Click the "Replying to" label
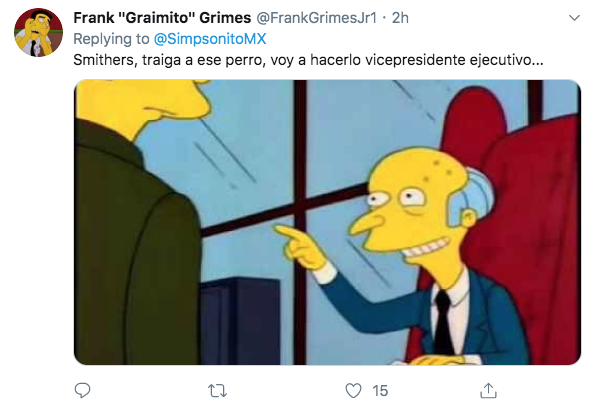The height and width of the screenshot is (409, 596). tap(111, 39)
